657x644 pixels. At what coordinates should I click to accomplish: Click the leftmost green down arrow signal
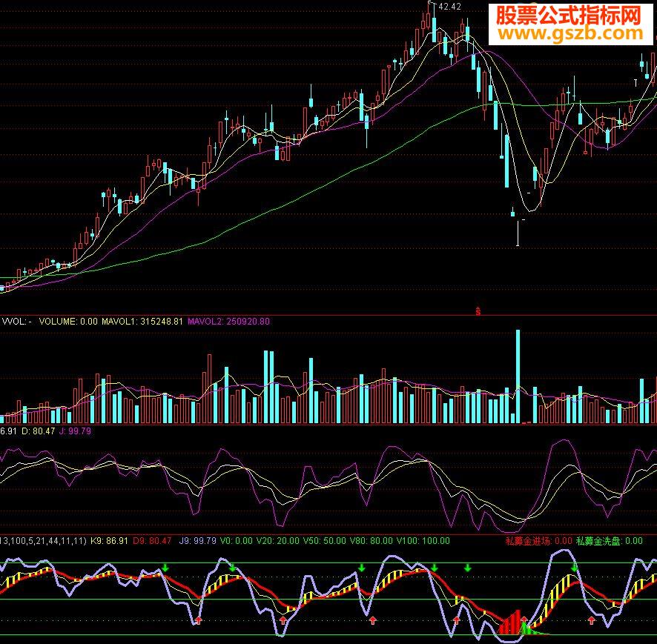coord(165,568)
